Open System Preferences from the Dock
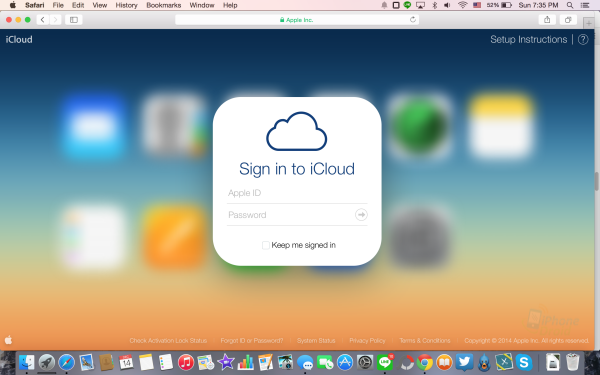The height and width of the screenshot is (375, 600). pyautogui.click(x=365, y=362)
